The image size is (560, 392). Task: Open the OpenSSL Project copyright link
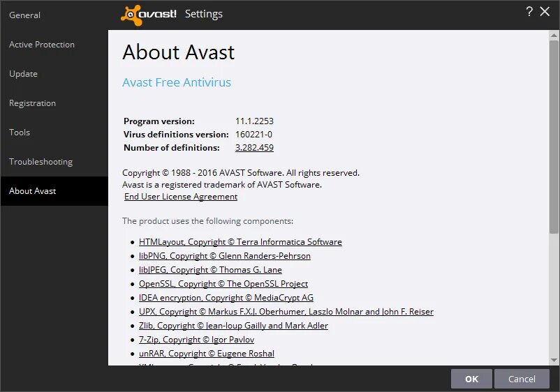(223, 284)
